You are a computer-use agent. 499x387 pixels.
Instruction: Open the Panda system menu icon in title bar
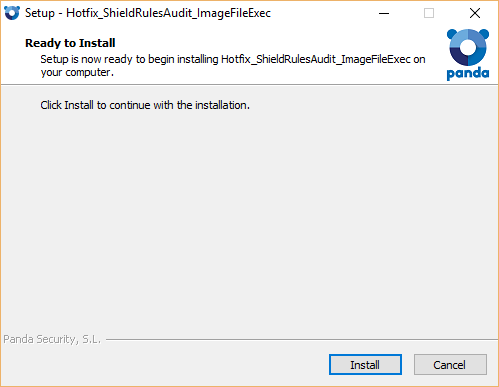(x=12, y=13)
